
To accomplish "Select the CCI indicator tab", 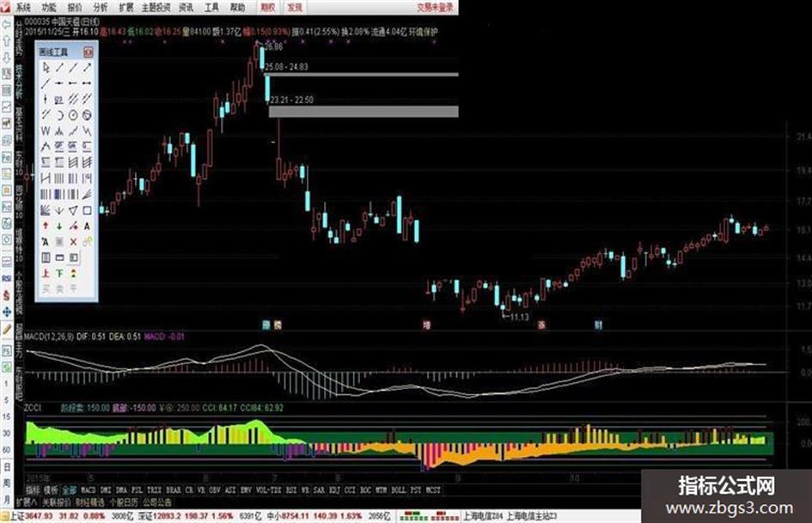I will coord(350,490).
